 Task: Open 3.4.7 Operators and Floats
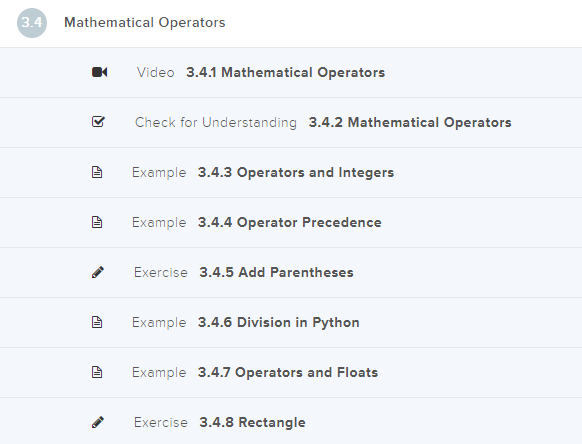(288, 372)
